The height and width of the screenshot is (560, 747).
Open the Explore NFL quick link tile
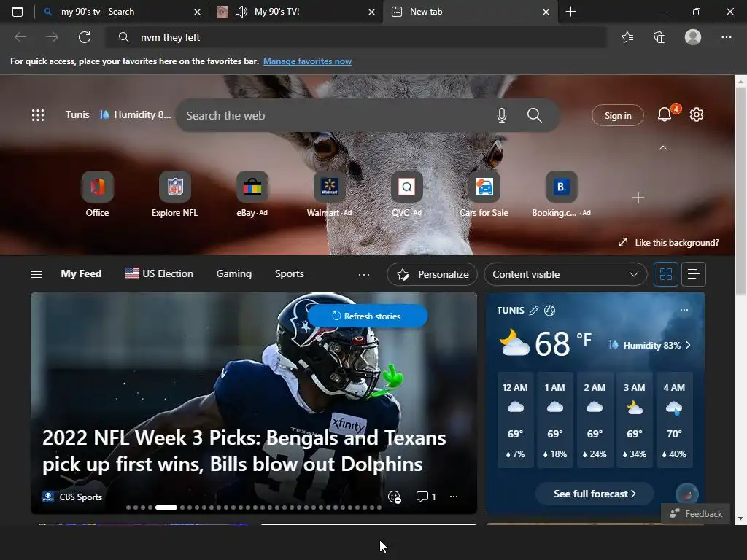(174, 194)
